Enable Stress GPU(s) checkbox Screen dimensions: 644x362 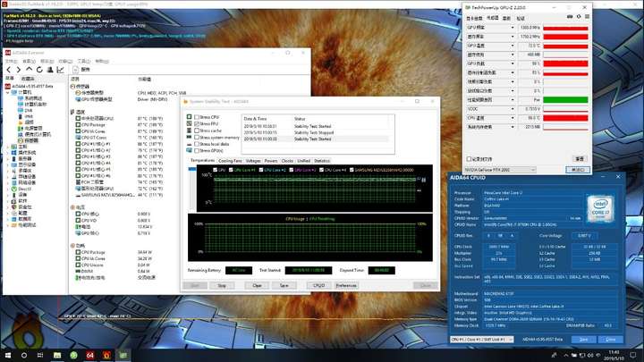[x=197, y=151]
